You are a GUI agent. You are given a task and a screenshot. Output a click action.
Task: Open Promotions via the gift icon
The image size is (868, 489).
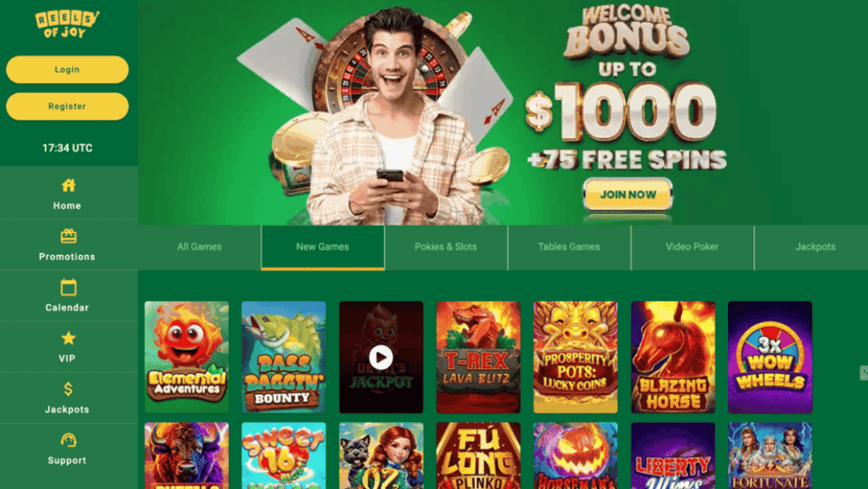68,236
